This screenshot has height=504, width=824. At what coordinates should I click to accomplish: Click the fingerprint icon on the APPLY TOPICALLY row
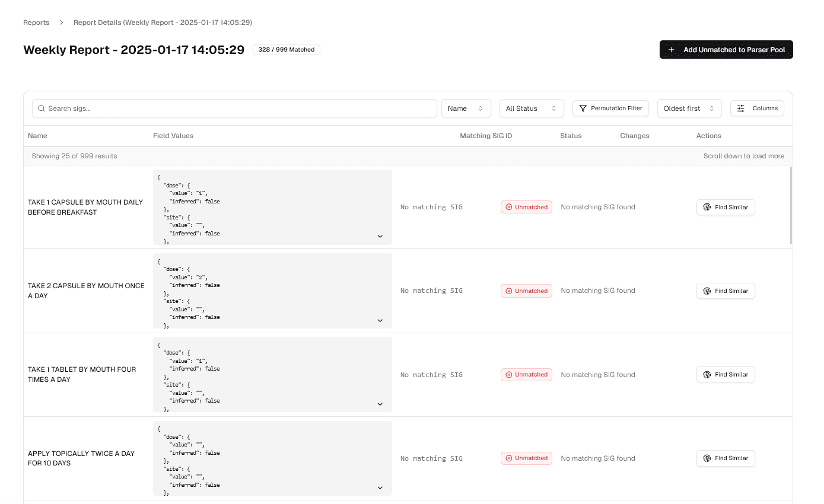click(x=707, y=458)
